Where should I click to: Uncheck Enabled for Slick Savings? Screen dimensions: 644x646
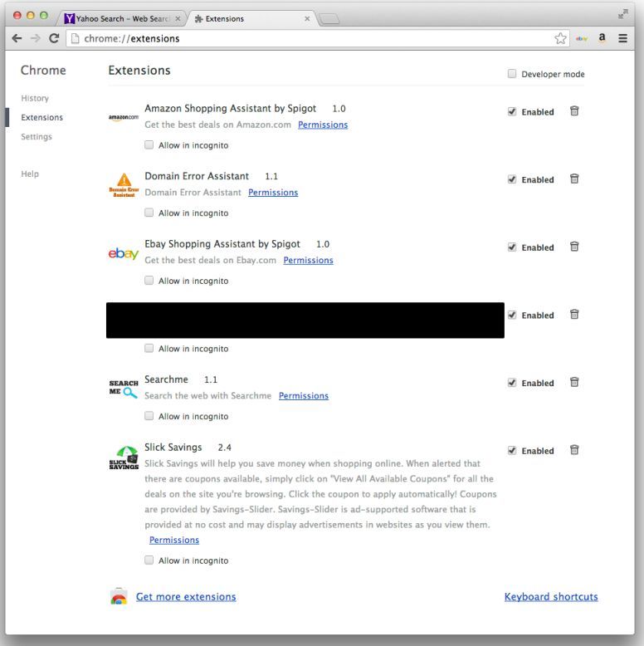[x=512, y=450]
